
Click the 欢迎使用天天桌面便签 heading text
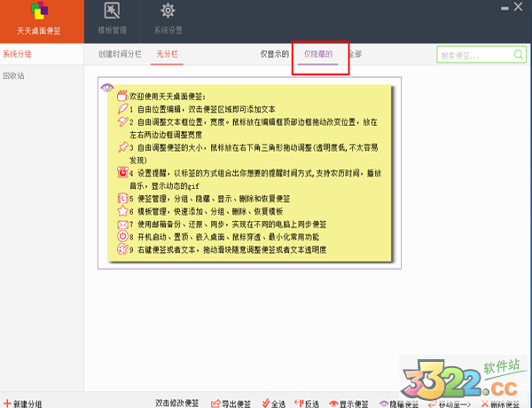coord(168,97)
